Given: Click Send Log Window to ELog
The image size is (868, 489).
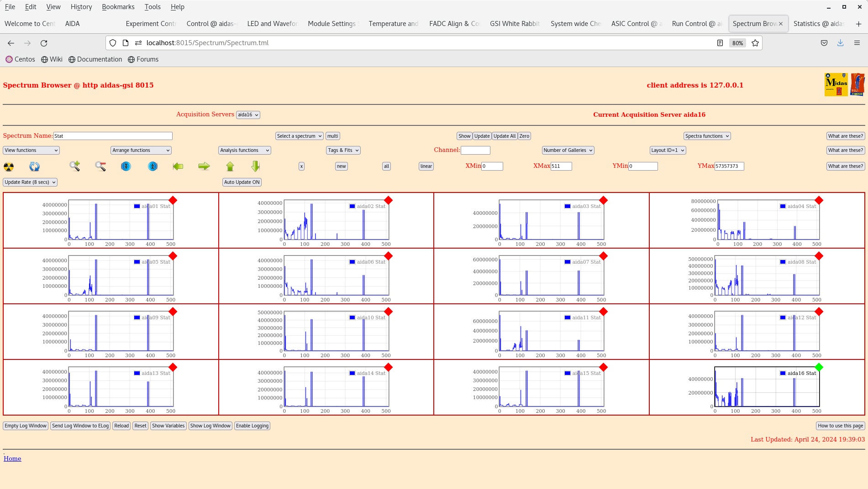Looking at the screenshot, I should (x=80, y=426).
